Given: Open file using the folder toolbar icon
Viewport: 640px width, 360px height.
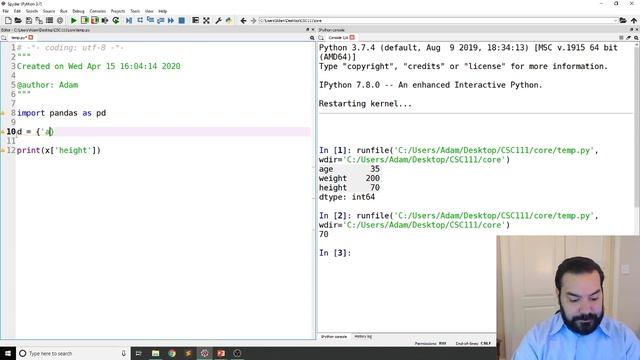Looking at the screenshot, I should pyautogui.click(x=18, y=20).
